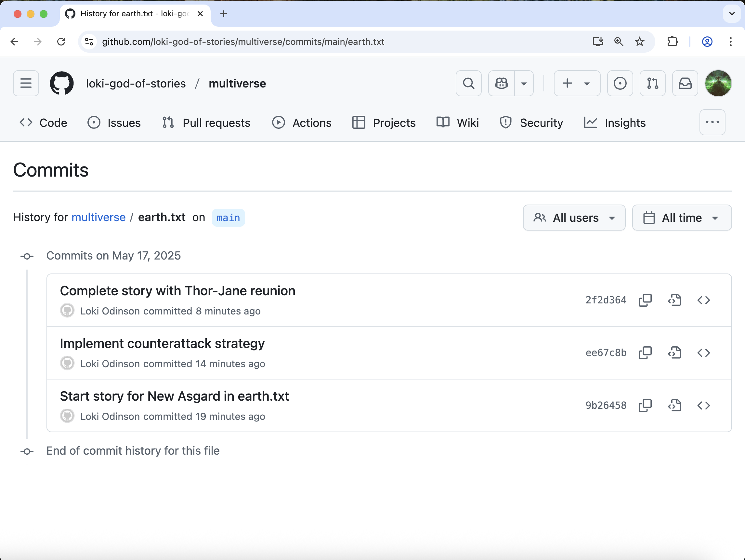Browse repository at commit 9b26458

coord(703,405)
